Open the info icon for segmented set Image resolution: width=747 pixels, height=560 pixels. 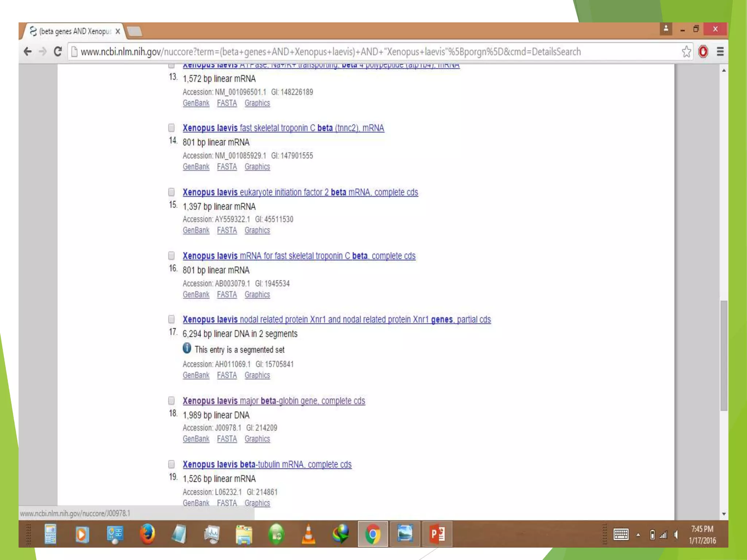(x=187, y=348)
